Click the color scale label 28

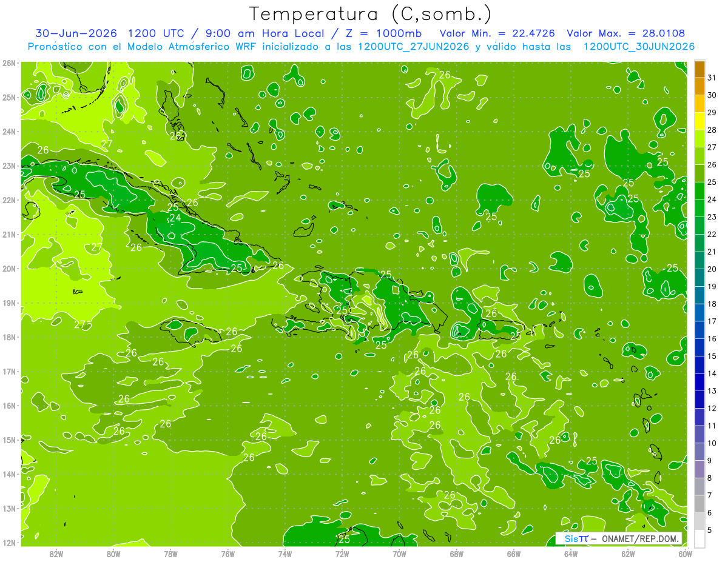[712, 130]
